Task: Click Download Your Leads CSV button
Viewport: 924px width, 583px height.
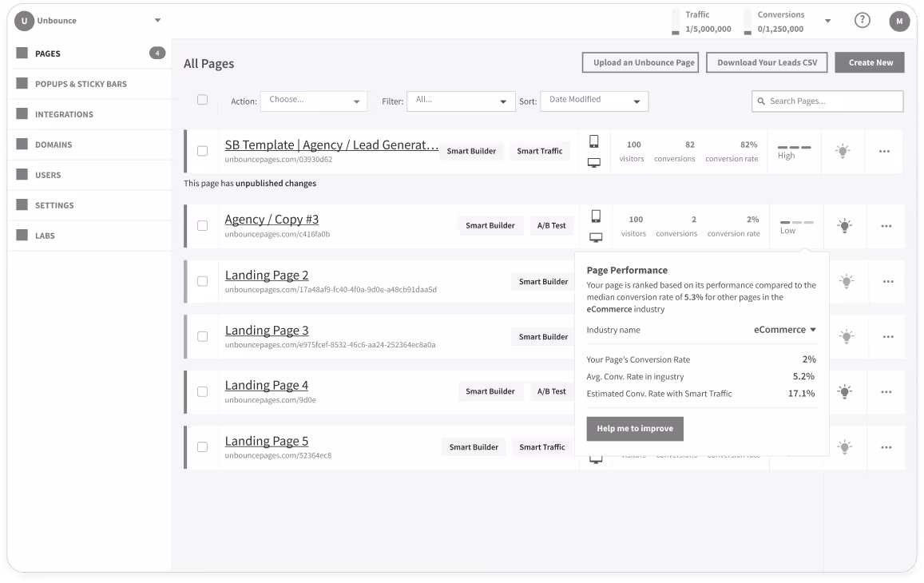Action: coord(767,62)
